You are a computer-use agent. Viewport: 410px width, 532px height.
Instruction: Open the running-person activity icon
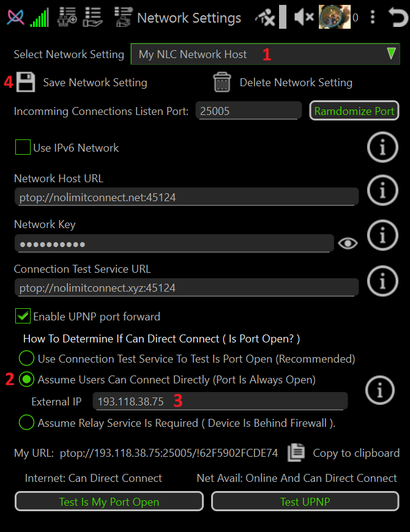coord(266,17)
